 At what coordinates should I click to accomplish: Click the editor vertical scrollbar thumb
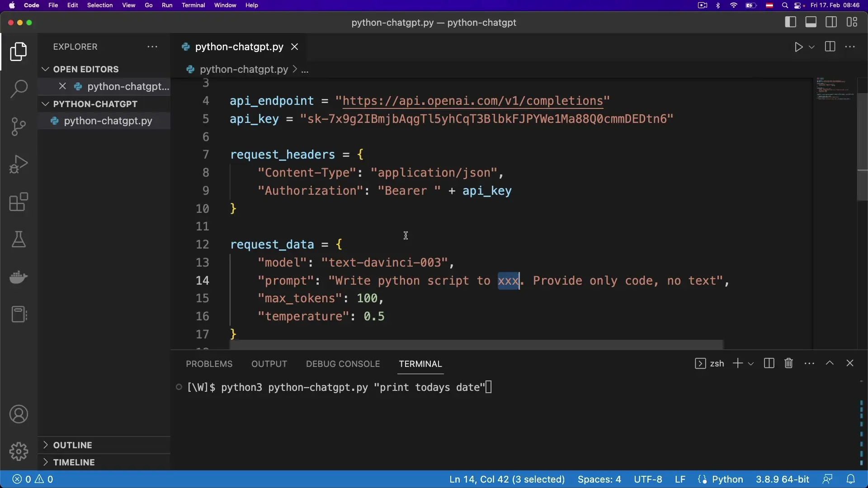point(862,146)
